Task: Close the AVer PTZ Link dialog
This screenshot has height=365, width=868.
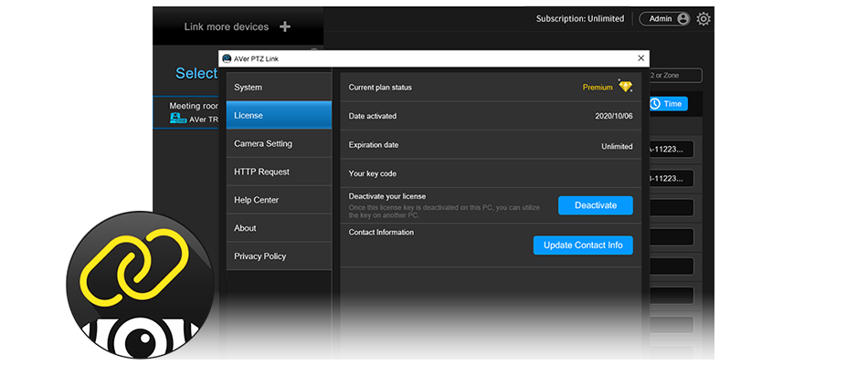Action: click(641, 58)
